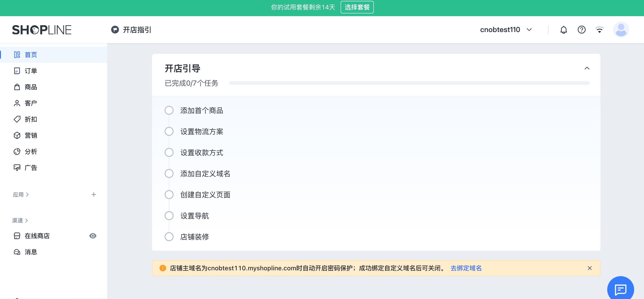Image resolution: width=644 pixels, height=299 pixels.
Task: Expand the 渠道 section
Action: coord(20,221)
